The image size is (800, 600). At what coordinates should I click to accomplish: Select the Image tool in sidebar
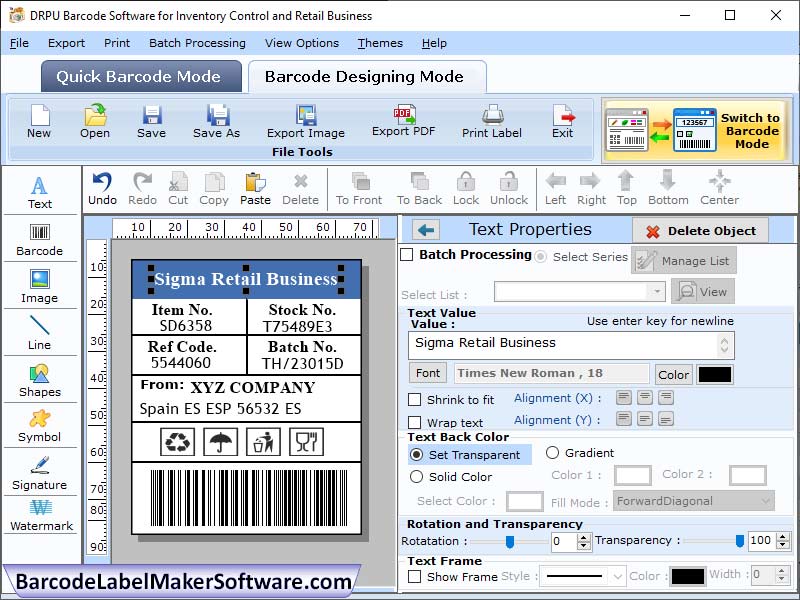pyautogui.click(x=40, y=287)
